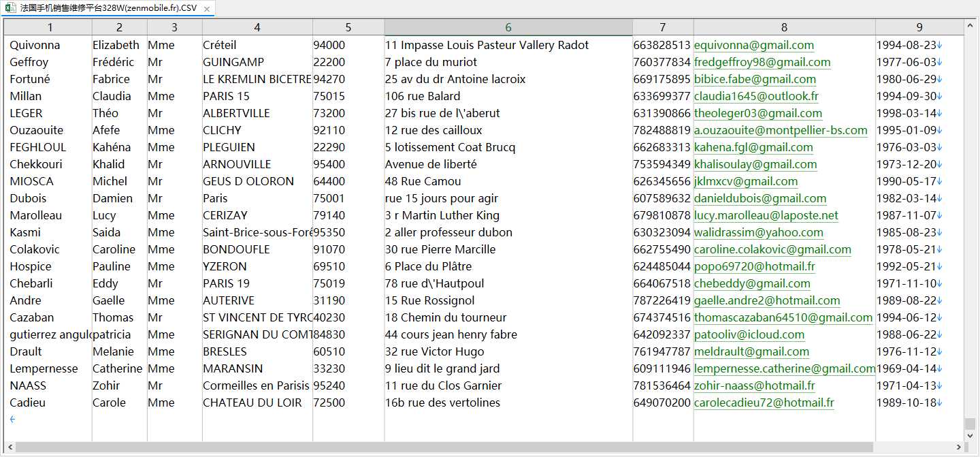Select the cell 'Kasmi'

click(x=25, y=232)
